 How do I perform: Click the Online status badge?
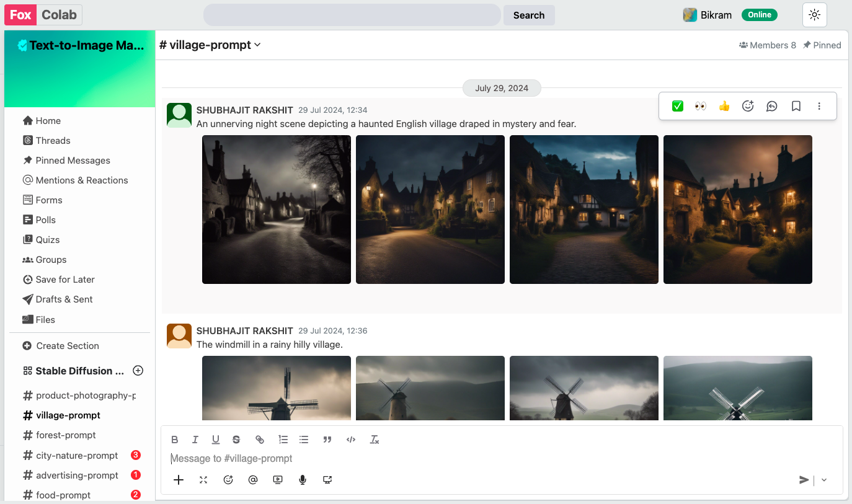[x=760, y=15]
